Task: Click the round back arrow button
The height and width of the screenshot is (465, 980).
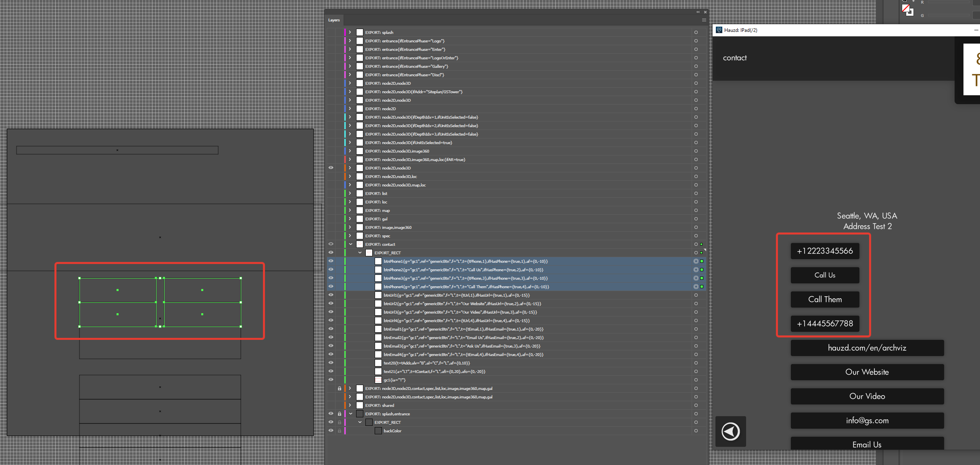Action: [x=730, y=431]
